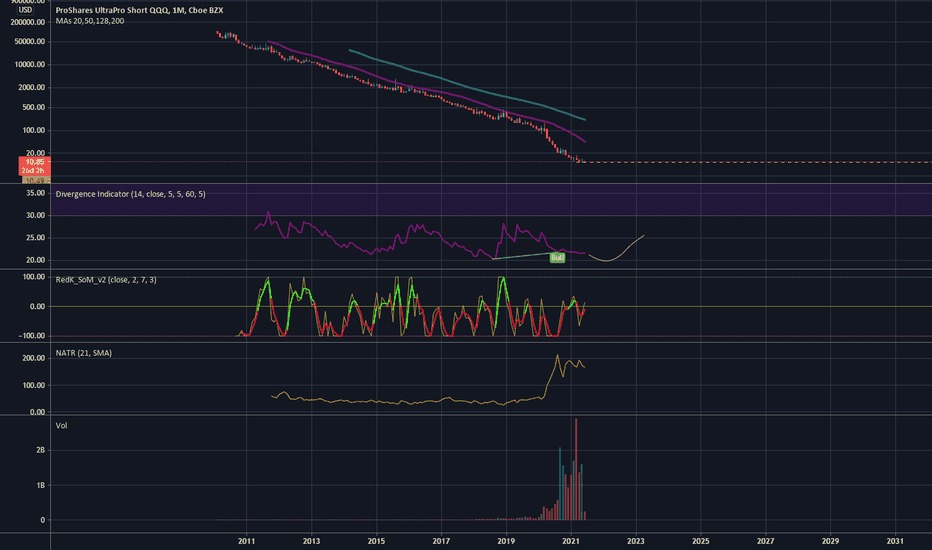The image size is (932, 550).
Task: Click the 10.49 price label on axis
Action: (34, 180)
